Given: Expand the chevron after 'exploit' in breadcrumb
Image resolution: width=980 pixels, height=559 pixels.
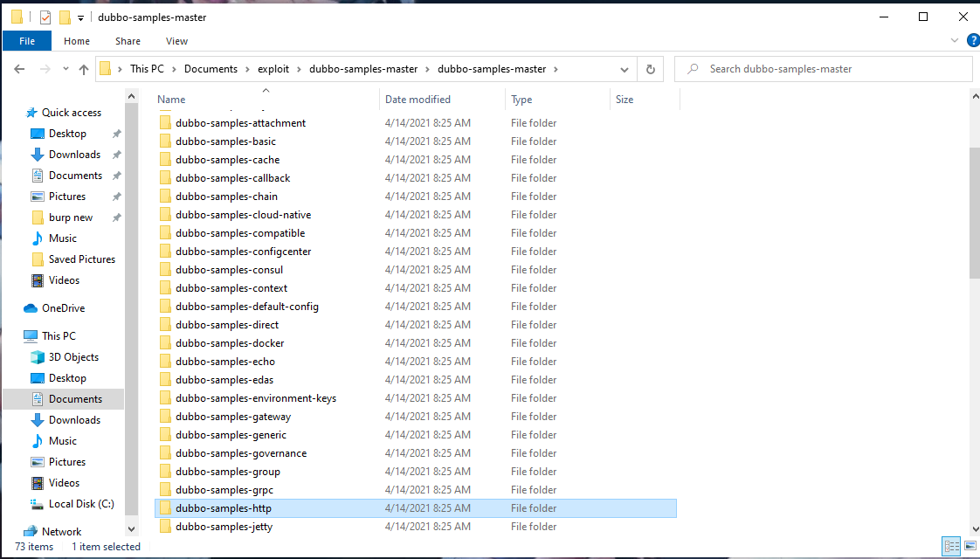Looking at the screenshot, I should coord(300,69).
